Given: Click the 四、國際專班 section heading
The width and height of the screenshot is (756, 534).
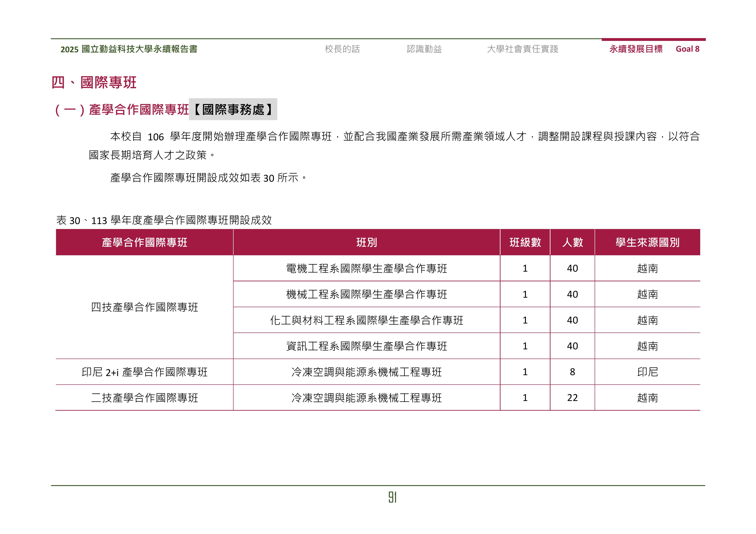Looking at the screenshot, I should click(x=94, y=82).
